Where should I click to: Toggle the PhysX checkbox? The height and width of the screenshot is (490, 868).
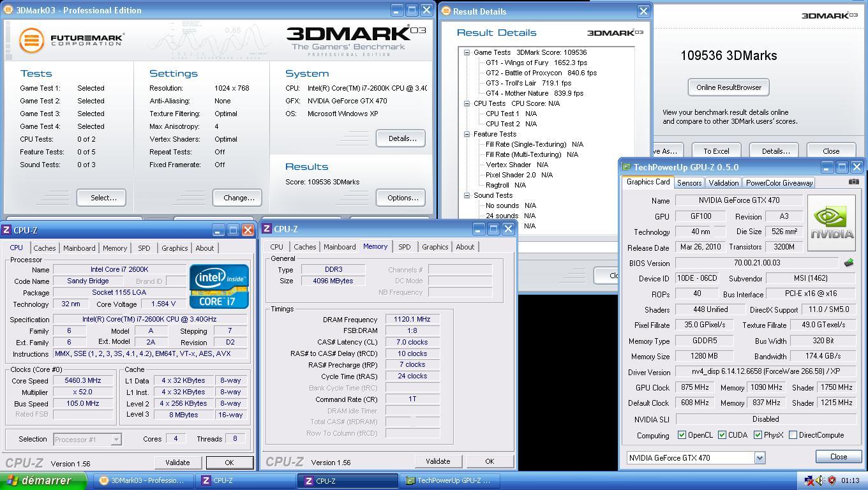[x=758, y=435]
